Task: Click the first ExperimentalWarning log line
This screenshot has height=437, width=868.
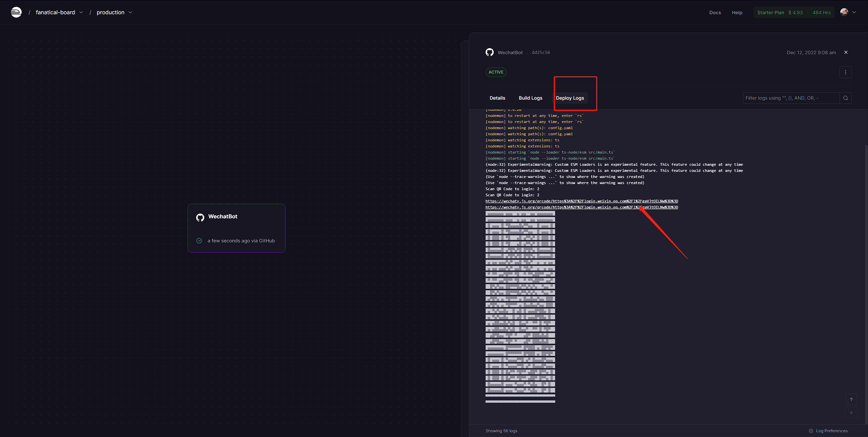Action: pos(614,164)
